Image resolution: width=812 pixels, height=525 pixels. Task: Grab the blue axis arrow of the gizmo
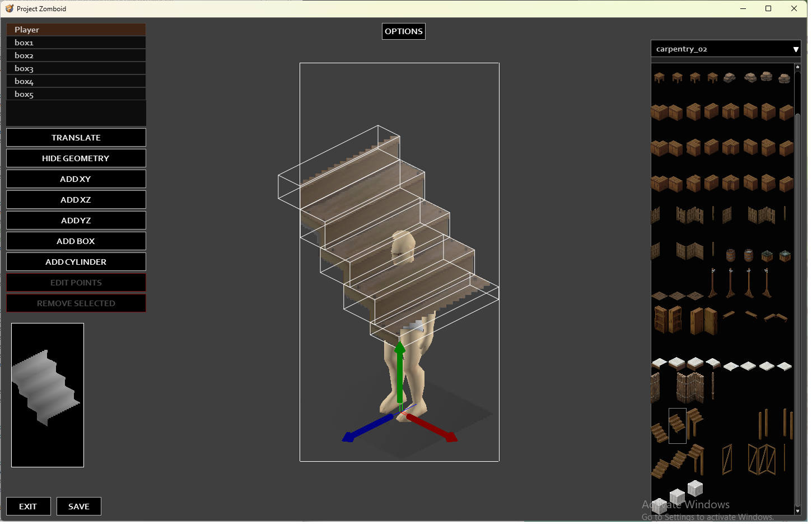[368, 428]
